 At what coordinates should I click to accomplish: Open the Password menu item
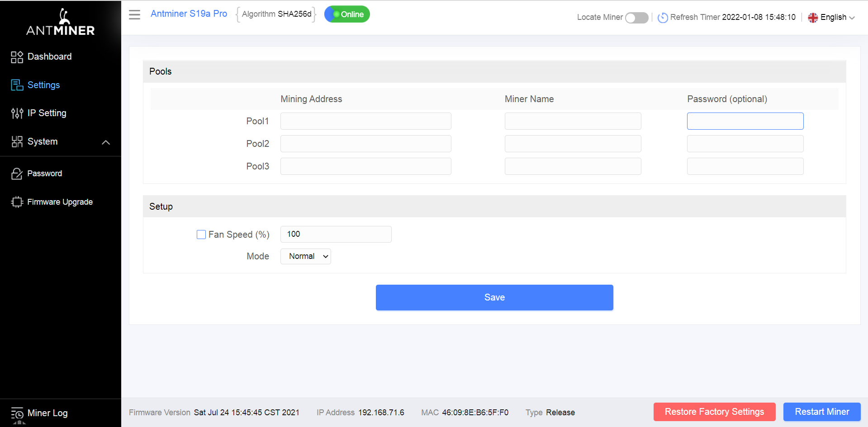[x=45, y=174]
